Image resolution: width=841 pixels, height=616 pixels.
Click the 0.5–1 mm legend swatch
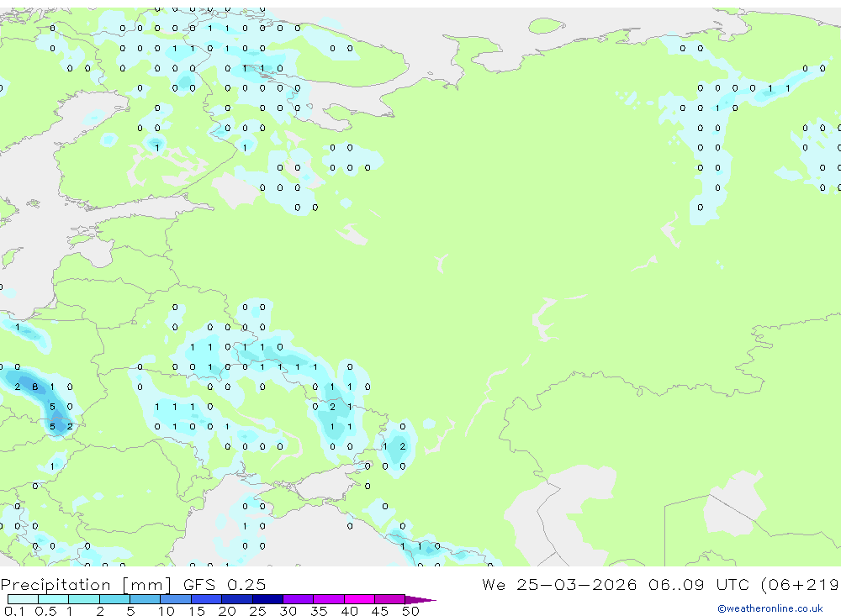54,599
